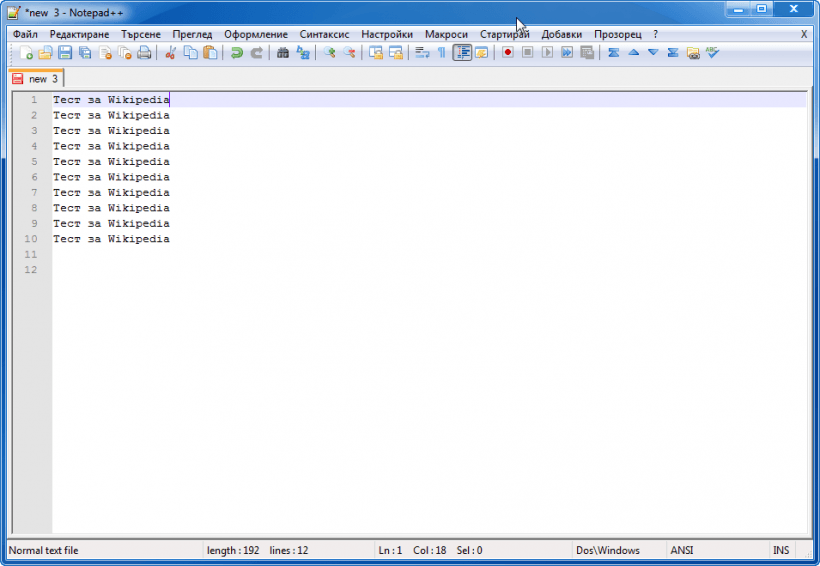
Task: Open the Търсене menu
Action: pos(141,34)
